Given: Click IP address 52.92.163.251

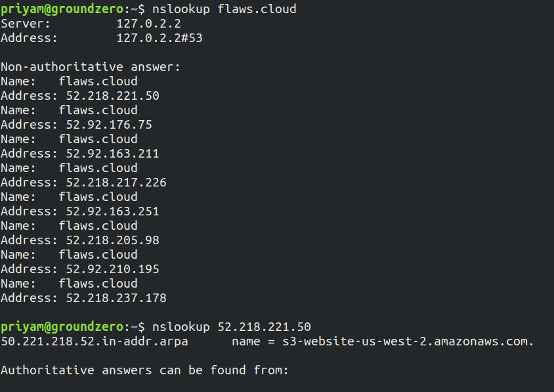Looking at the screenshot, I should point(113,211).
